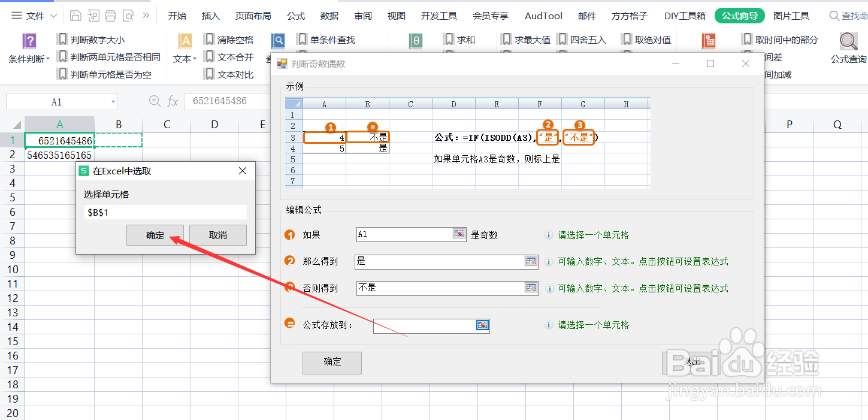The height and width of the screenshot is (420, 868).
Task: Click 四舍五入 command
Action: [582, 40]
